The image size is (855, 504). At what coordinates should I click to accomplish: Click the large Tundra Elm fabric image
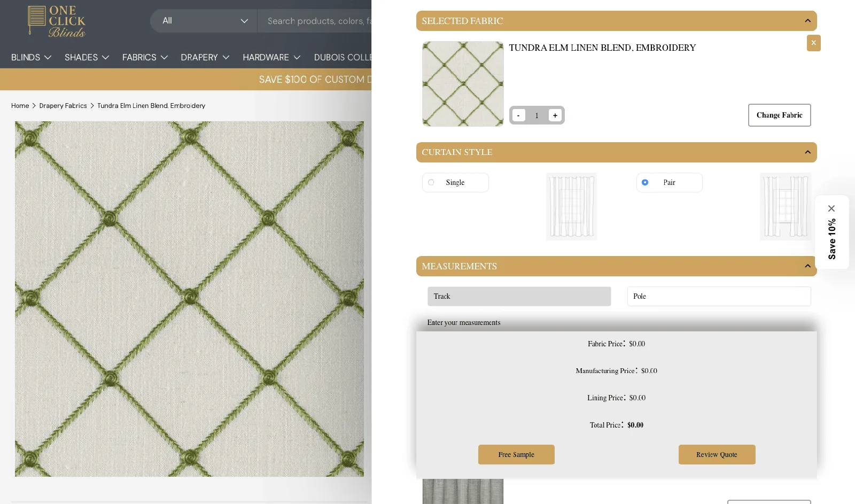(189, 299)
